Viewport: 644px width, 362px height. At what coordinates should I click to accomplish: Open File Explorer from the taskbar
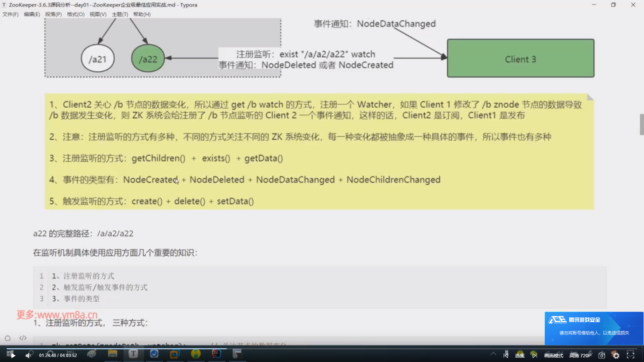coord(112,354)
